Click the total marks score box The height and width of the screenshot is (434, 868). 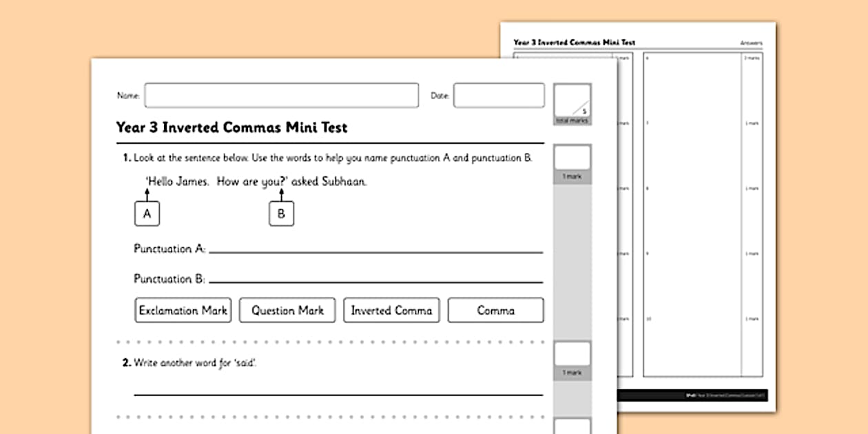(572, 101)
